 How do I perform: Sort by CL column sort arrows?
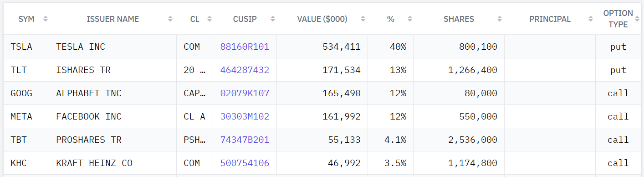click(209, 19)
